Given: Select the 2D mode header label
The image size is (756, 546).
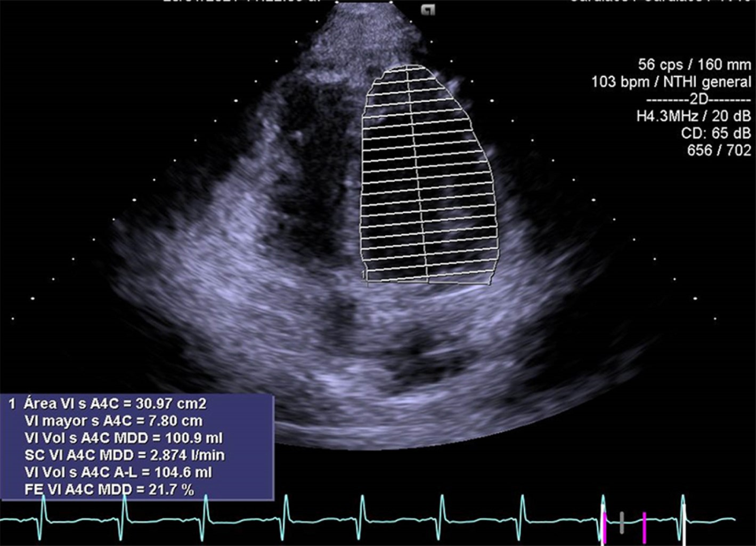Looking at the screenshot, I should pyautogui.click(x=697, y=99).
